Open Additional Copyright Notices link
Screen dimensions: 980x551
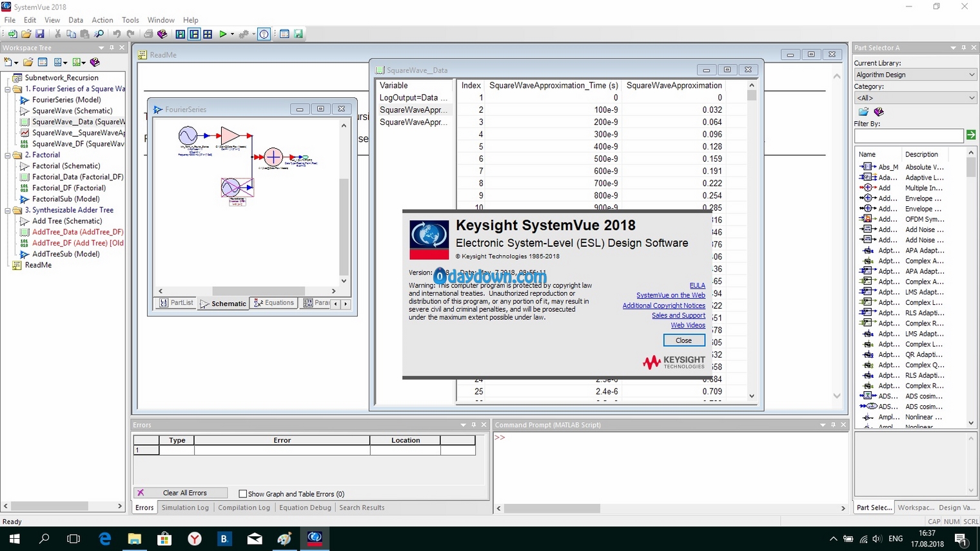coord(663,305)
